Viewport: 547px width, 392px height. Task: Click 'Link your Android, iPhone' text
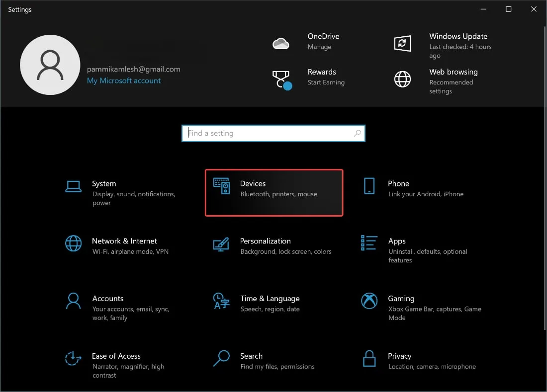(x=426, y=194)
